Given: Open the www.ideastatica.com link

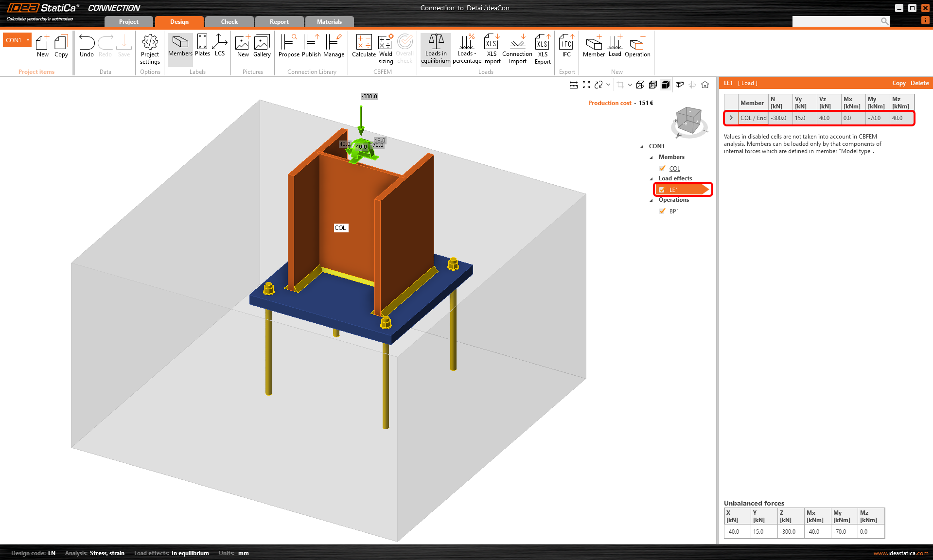Looking at the screenshot, I should coord(900,553).
